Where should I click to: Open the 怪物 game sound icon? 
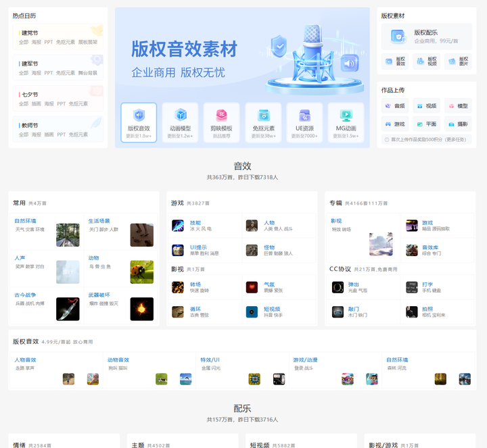pos(252,250)
